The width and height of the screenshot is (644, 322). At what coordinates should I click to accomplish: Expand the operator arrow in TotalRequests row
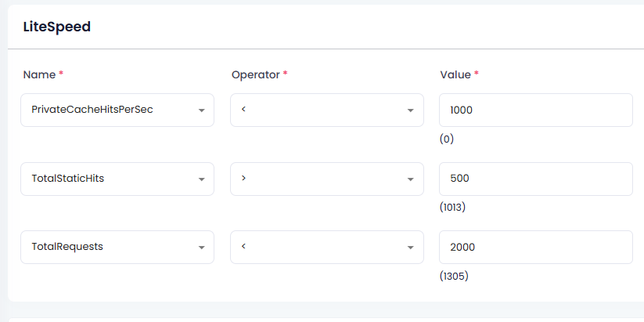click(x=410, y=248)
